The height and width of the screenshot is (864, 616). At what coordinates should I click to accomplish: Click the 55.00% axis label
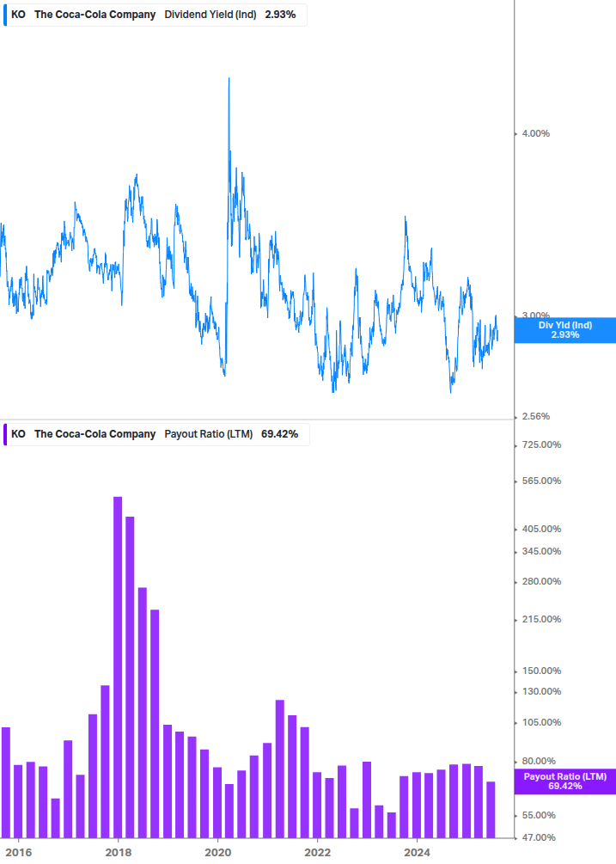click(539, 816)
